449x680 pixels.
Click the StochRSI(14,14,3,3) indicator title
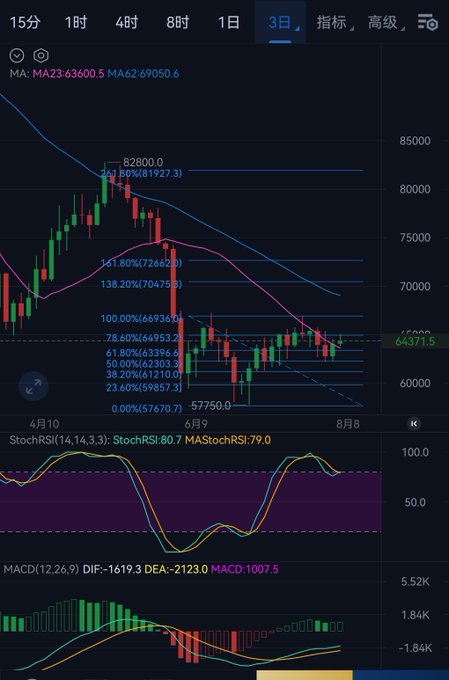(60, 440)
